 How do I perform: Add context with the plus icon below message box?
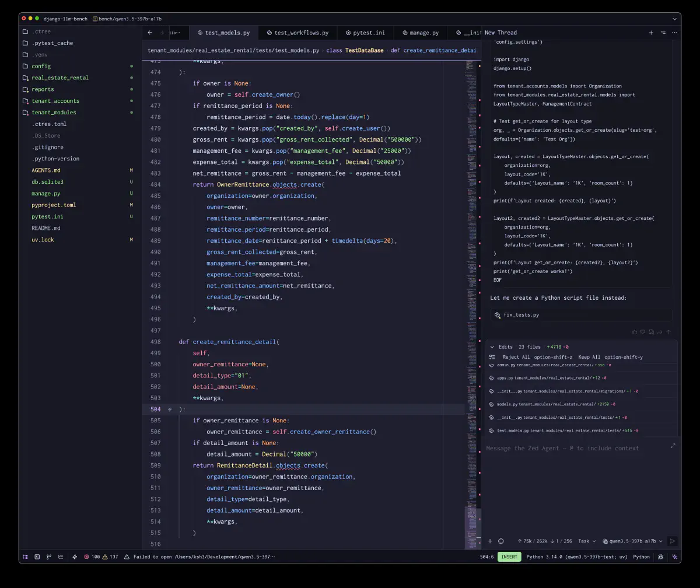click(490, 541)
